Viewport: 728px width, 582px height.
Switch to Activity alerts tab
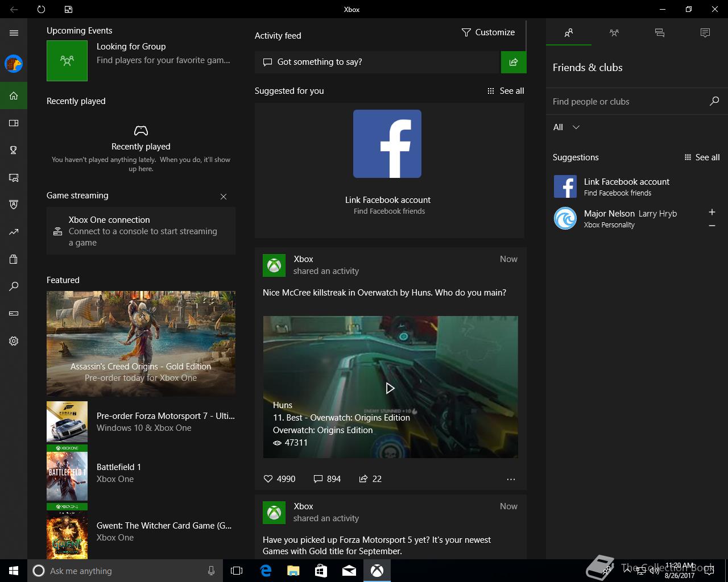coord(705,33)
